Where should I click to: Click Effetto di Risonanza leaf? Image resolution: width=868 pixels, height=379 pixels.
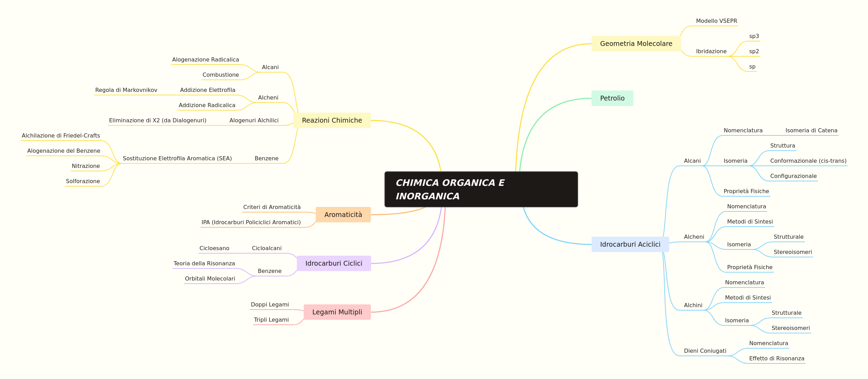point(777,359)
